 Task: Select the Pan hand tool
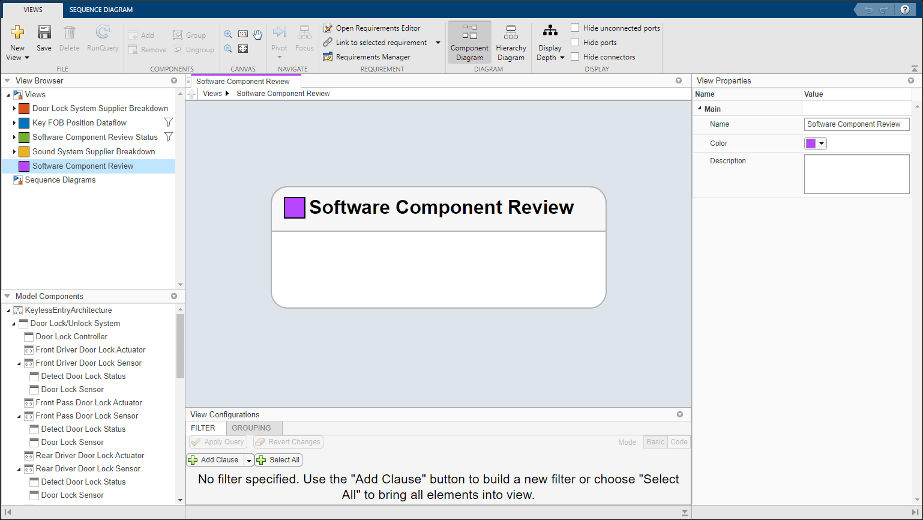257,35
